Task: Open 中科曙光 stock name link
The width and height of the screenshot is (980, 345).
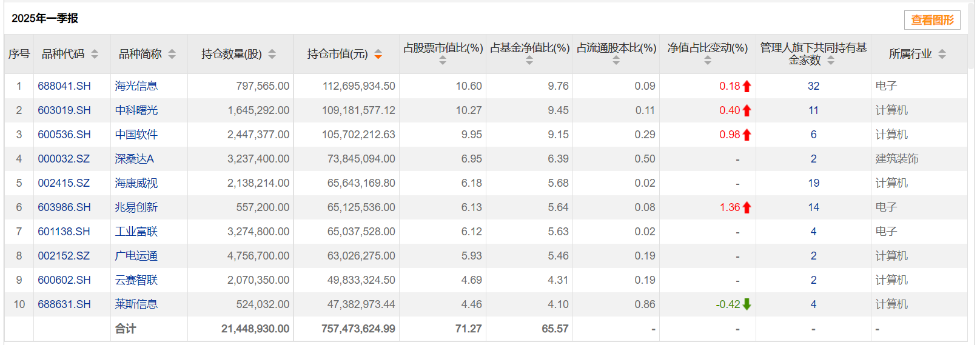Action: point(136,110)
